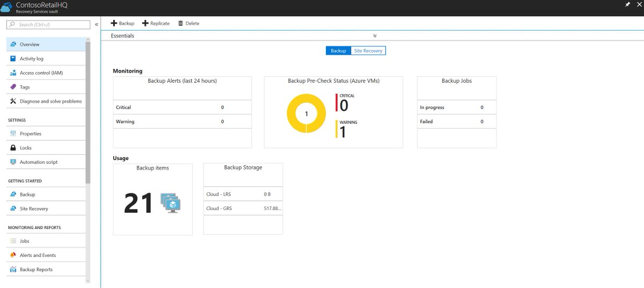The image size is (644, 288).
Task: Expand the Essentials section chevron
Action: 375,36
